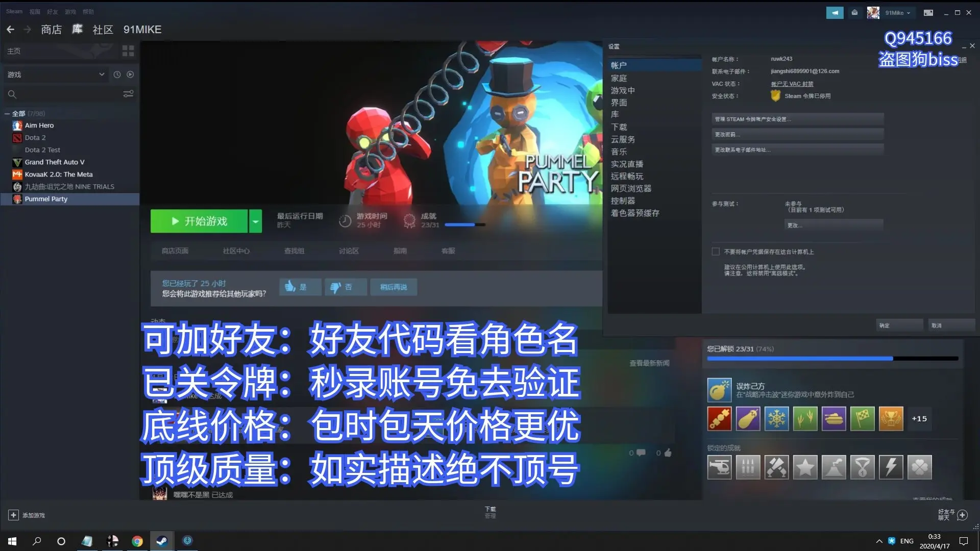Open advanced filter sliders icon in library search
Viewport: 980px width, 551px height.
[x=128, y=94]
